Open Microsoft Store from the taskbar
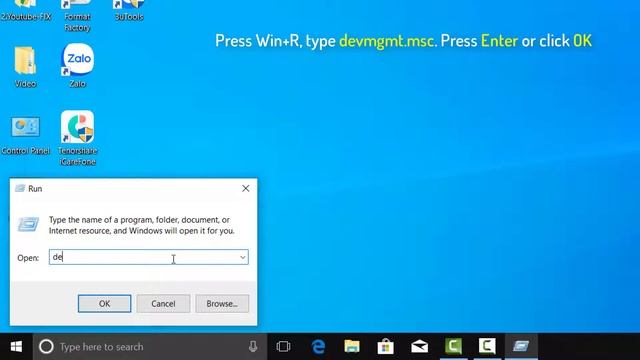Screen dimensions: 640x360 point(386,347)
